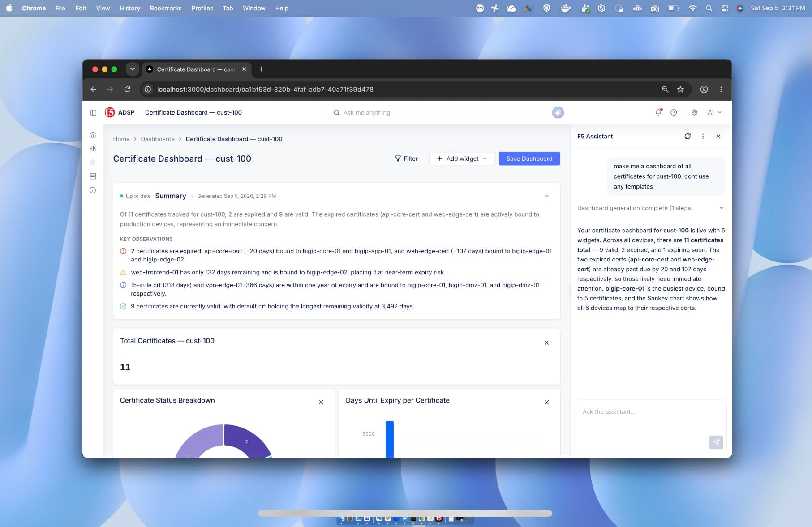Refresh the F5 Assistant conversation
Screen dimensions: 812x527
click(x=687, y=136)
